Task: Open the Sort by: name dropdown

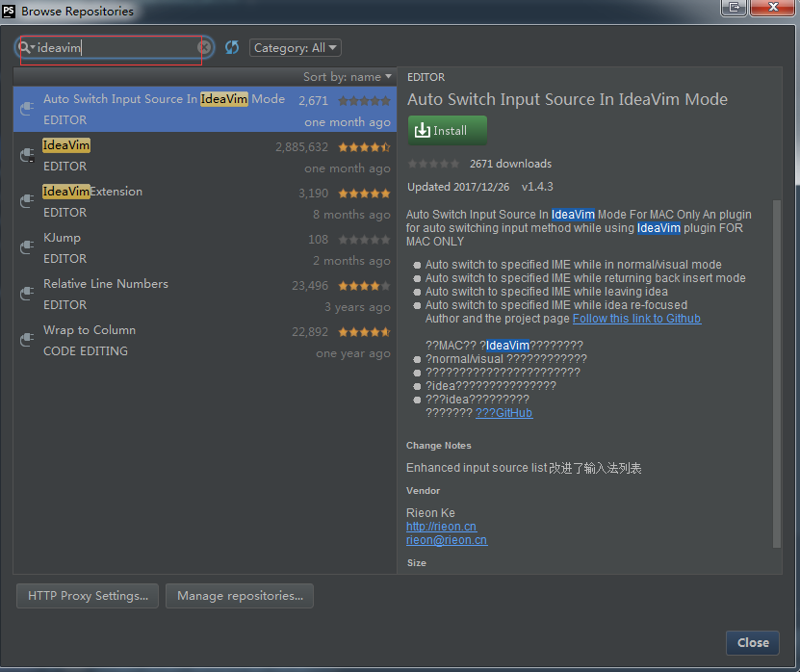Action: coord(348,76)
